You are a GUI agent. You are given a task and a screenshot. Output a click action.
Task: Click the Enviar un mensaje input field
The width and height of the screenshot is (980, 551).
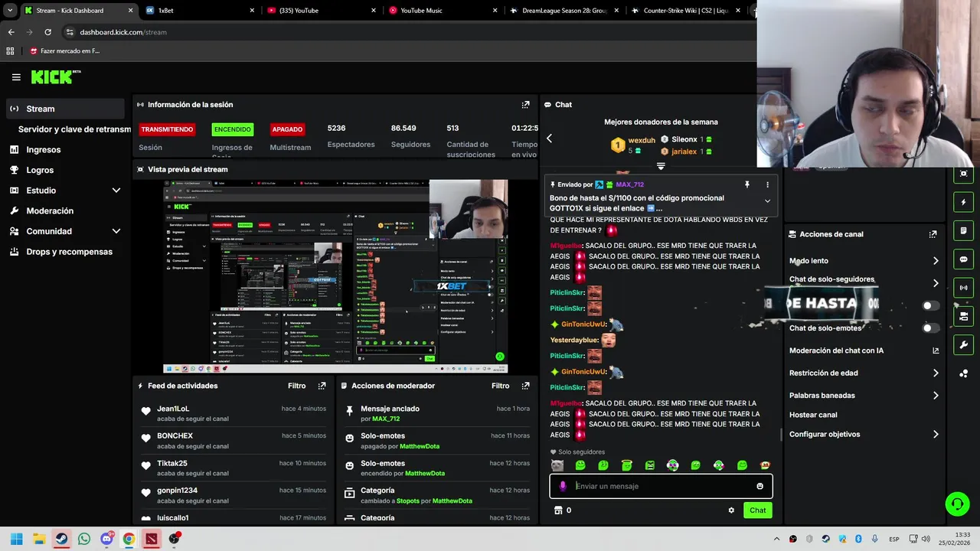tap(661, 486)
